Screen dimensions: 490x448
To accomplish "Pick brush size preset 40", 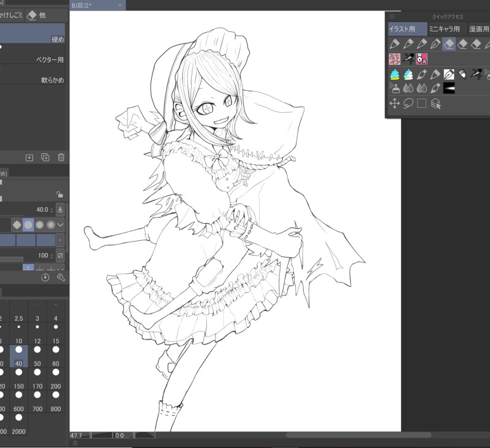I will (19, 356).
